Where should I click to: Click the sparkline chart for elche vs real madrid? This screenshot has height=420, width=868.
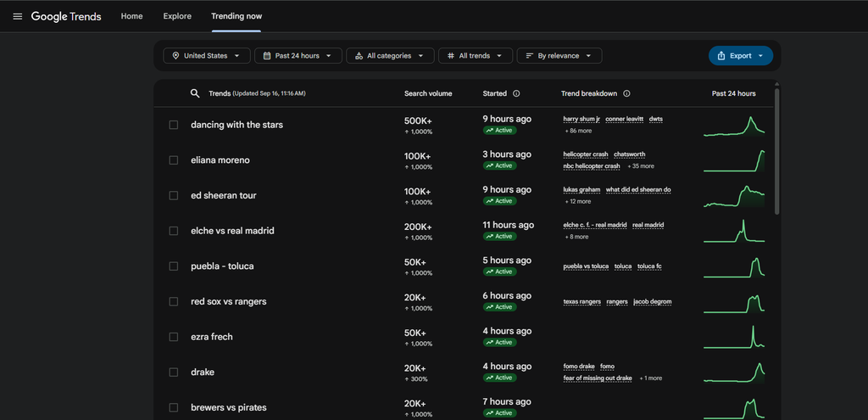(734, 231)
